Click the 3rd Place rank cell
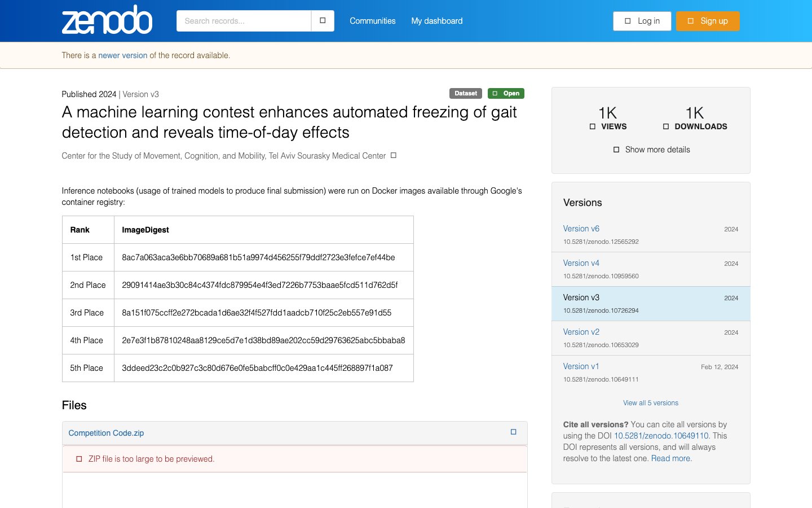 [x=88, y=313]
